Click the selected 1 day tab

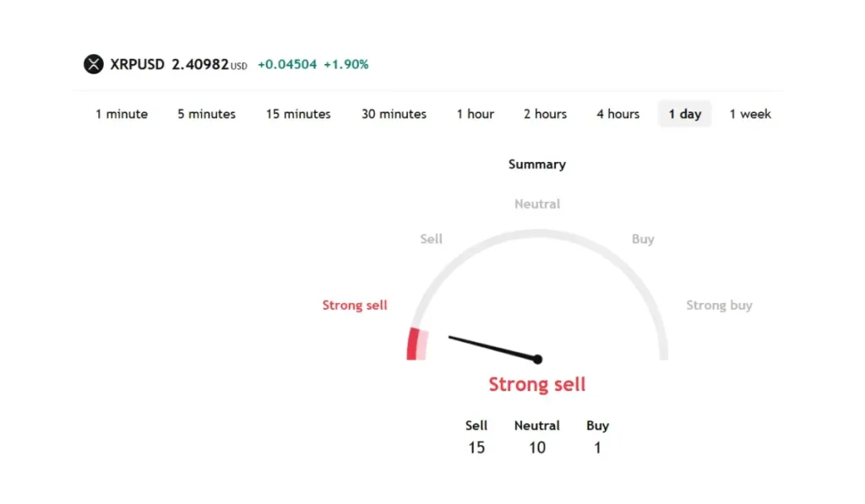pyautogui.click(x=685, y=114)
